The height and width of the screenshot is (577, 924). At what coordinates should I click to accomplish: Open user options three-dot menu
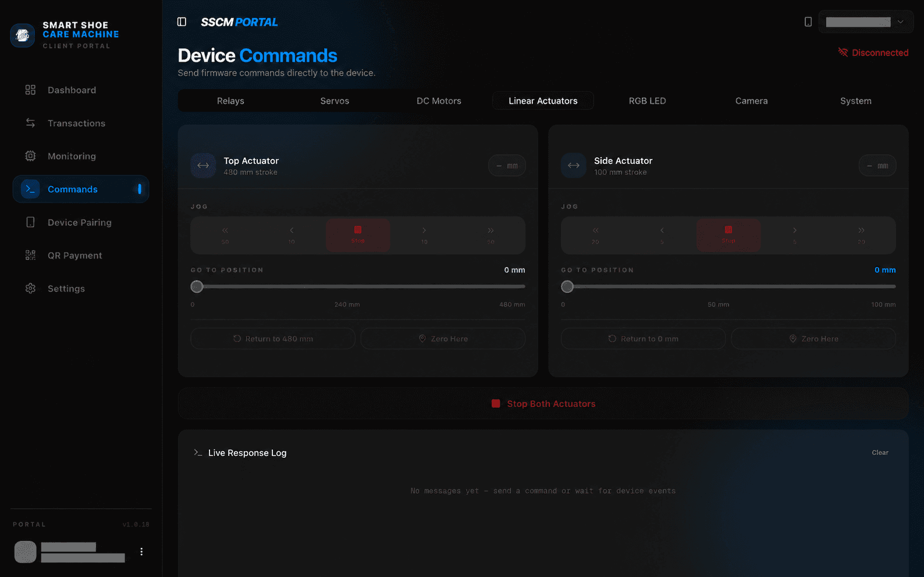141,551
